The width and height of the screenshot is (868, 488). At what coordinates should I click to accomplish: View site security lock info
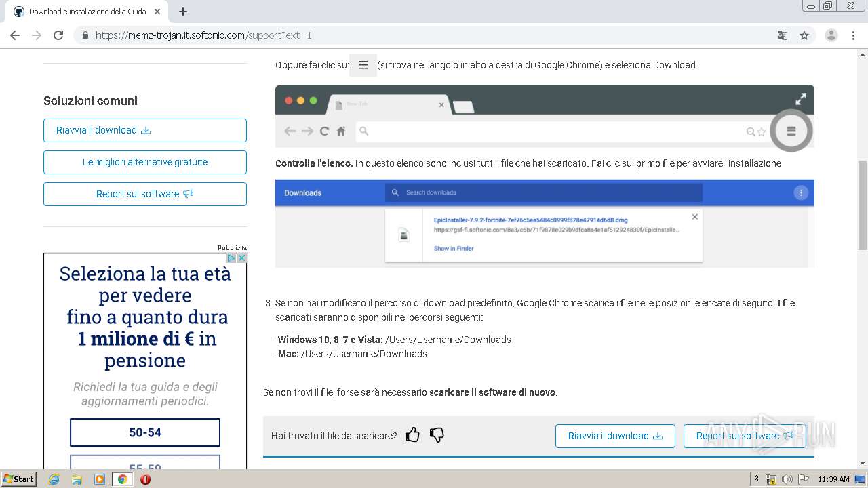(x=85, y=35)
